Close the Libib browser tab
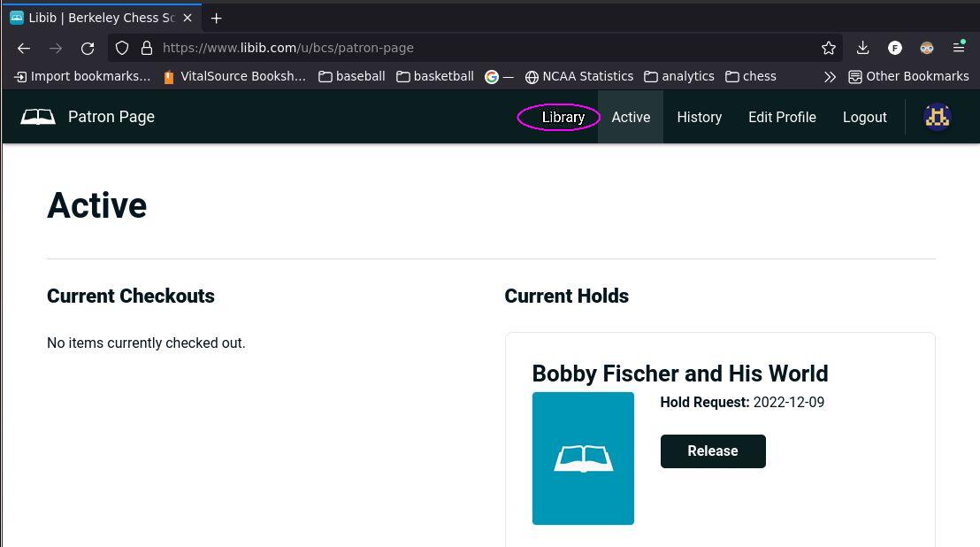 click(188, 18)
